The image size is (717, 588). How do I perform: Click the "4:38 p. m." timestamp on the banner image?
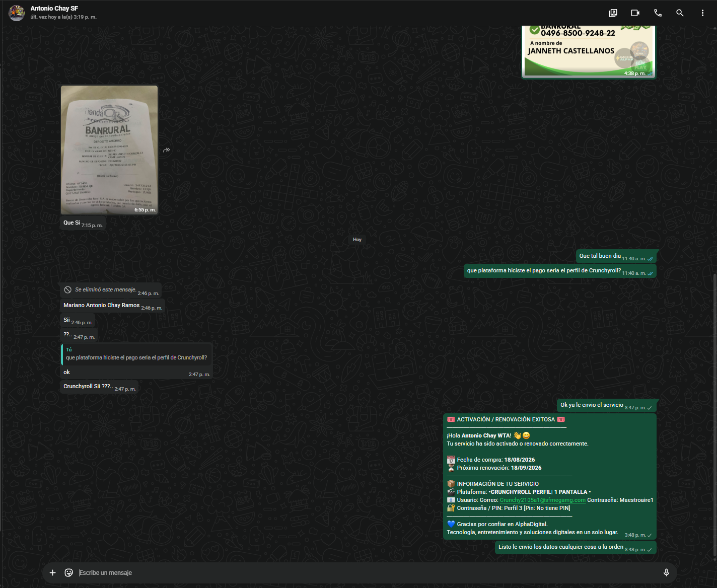coord(635,73)
